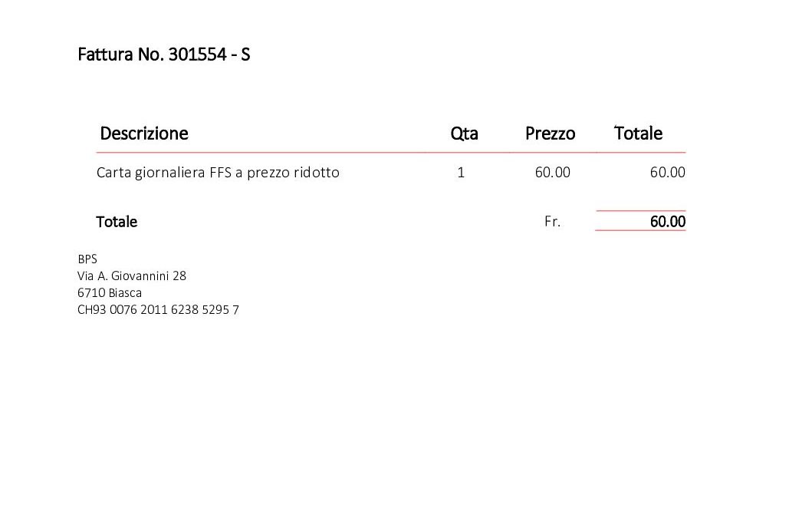Select the word 'FFS' in the item row
Image resolution: width=812 pixels, height=518 pixels.
(220, 173)
